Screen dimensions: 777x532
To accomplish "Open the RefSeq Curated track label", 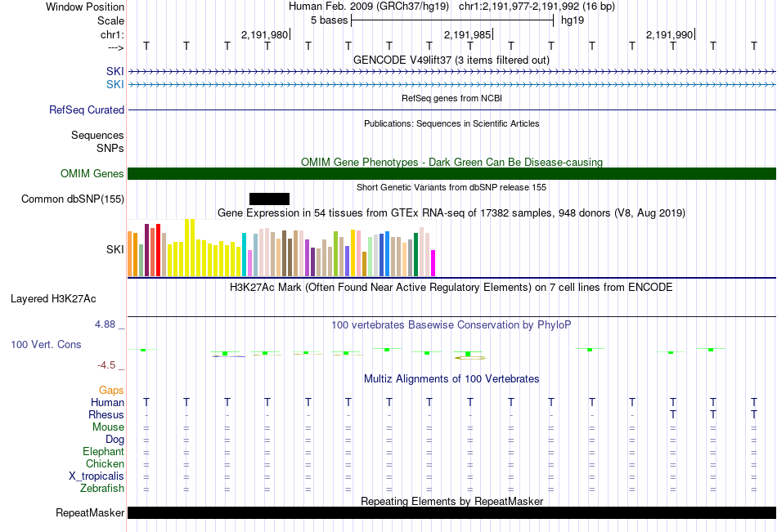I will click(86, 110).
